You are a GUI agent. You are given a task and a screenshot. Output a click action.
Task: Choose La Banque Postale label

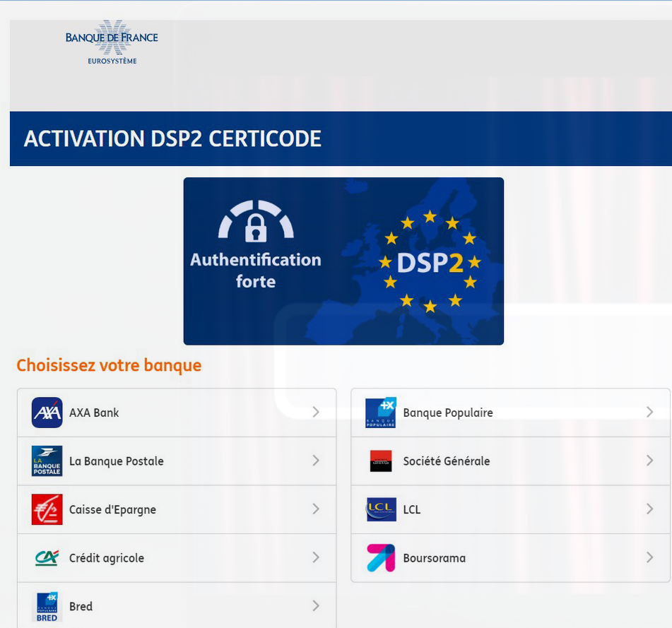(116, 461)
